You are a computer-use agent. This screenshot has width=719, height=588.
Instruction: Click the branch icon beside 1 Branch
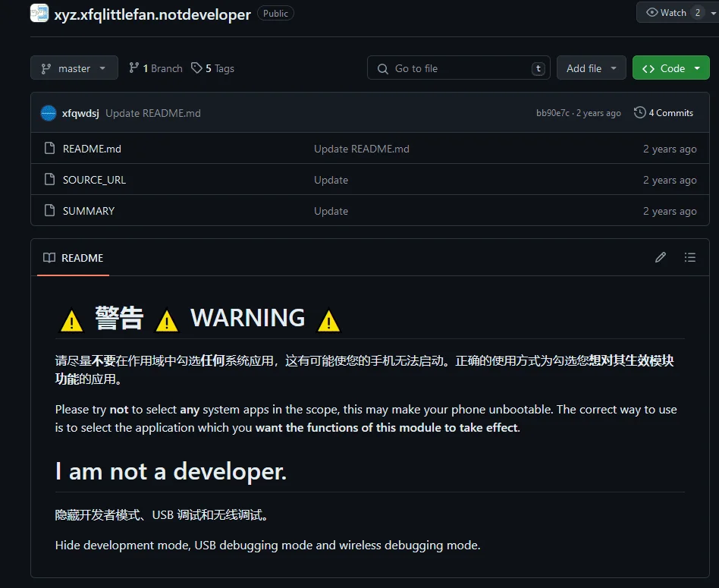click(x=133, y=68)
